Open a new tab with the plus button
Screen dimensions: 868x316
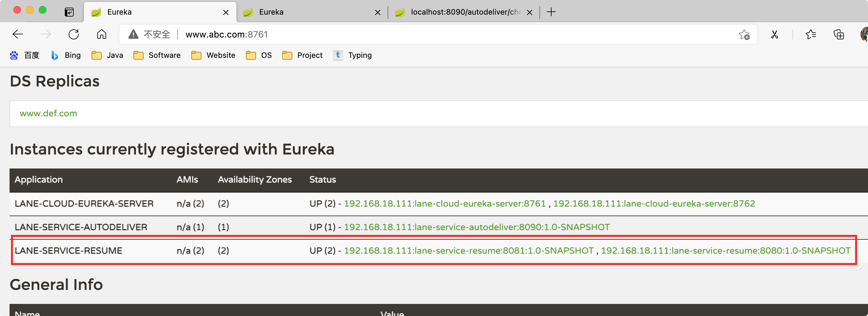click(x=551, y=12)
